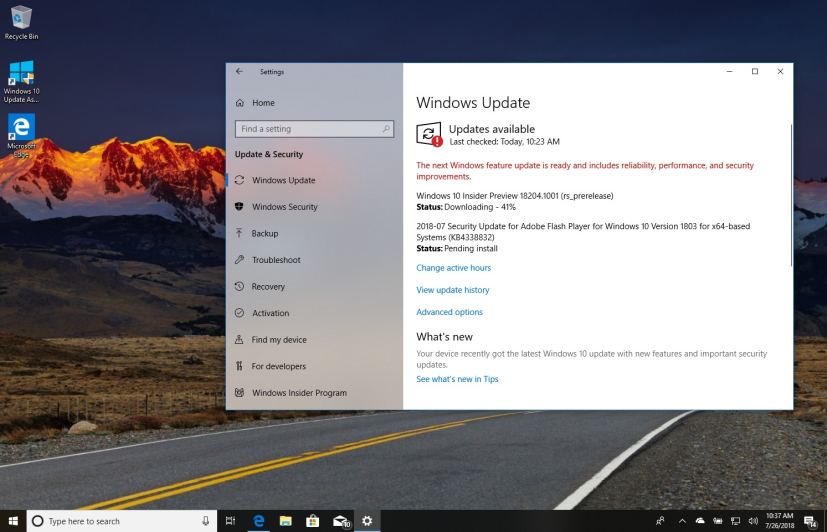The image size is (827, 532).
Task: Click the Find my device person icon
Action: coord(239,340)
